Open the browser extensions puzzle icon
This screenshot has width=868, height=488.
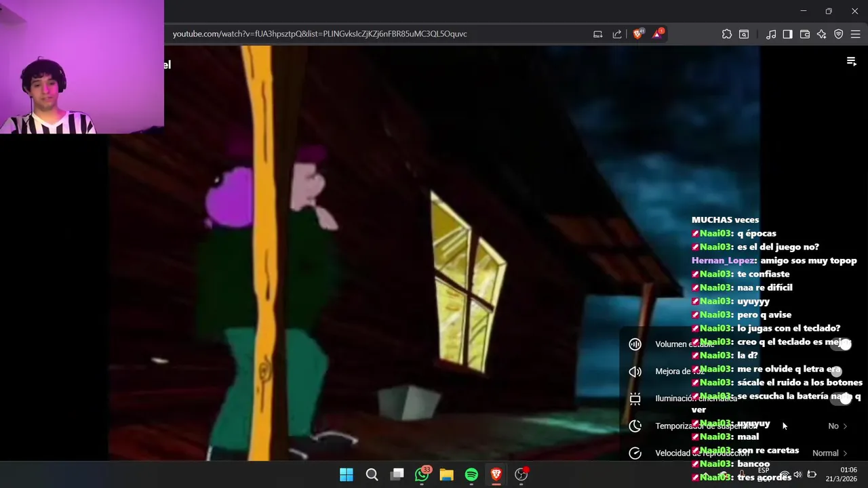point(727,34)
